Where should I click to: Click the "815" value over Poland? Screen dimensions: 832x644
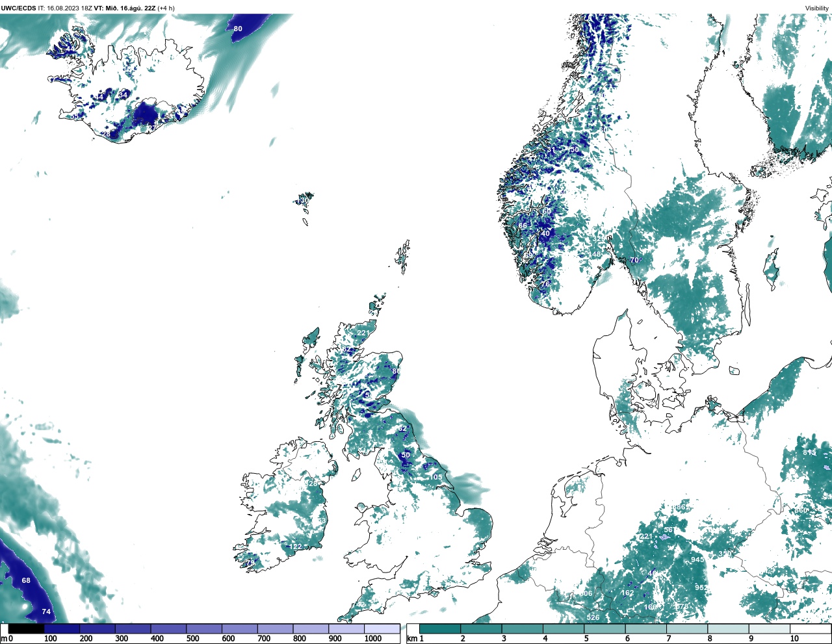click(809, 452)
